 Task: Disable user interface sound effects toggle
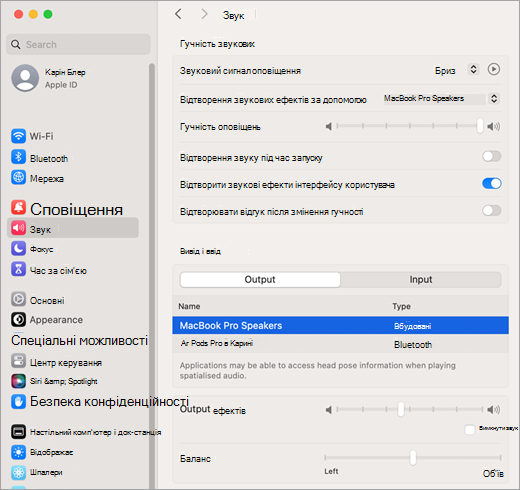point(492,183)
